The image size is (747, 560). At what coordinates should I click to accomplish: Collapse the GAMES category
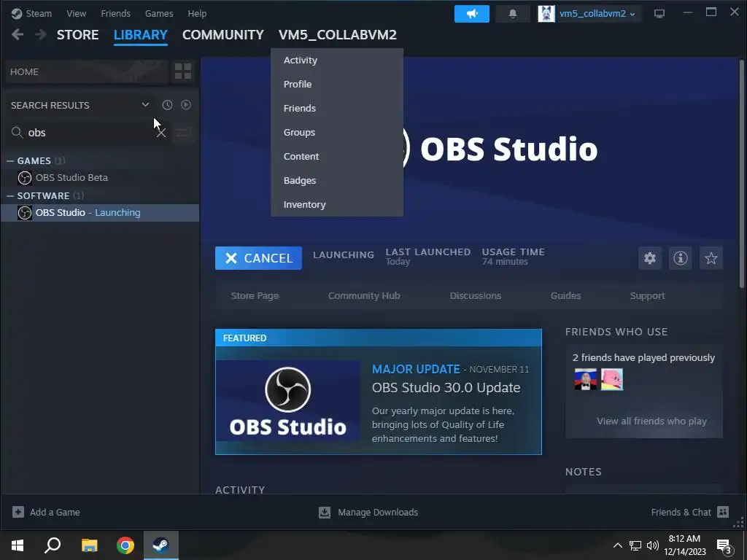point(10,161)
